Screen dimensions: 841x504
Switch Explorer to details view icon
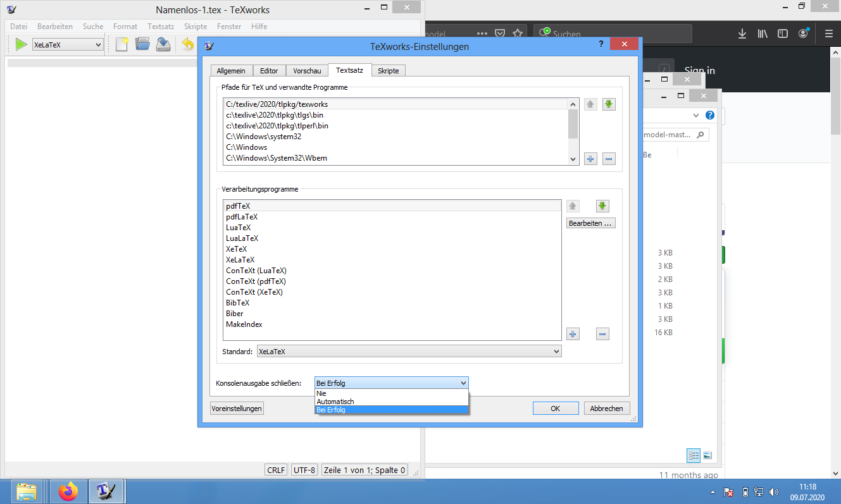(694, 455)
